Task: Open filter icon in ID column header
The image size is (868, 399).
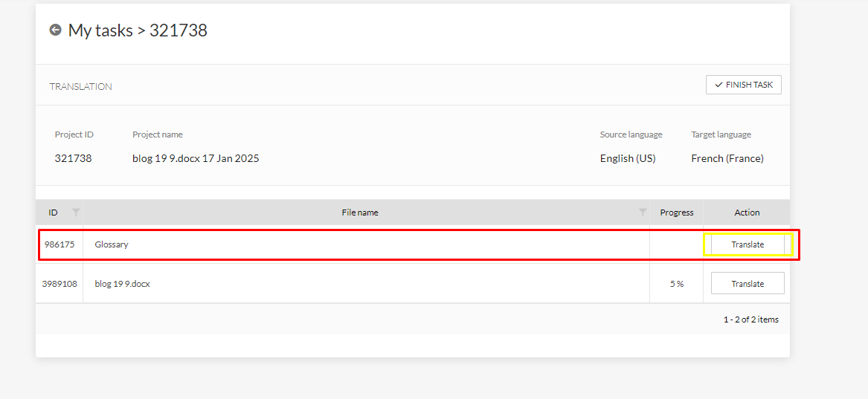Action: (x=75, y=213)
